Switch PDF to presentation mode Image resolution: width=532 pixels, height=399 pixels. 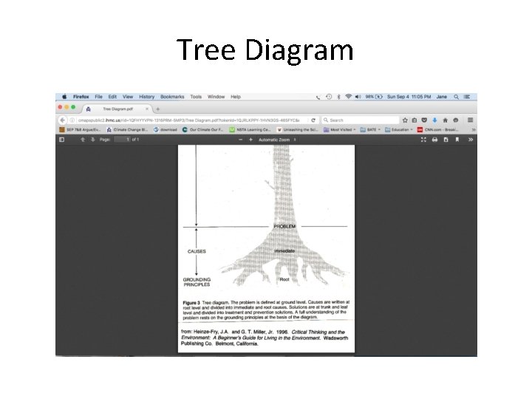(423, 140)
